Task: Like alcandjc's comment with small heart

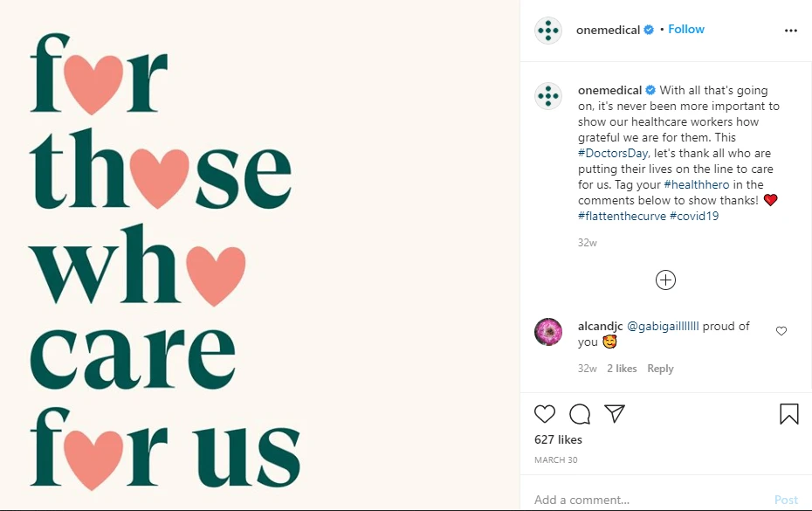Action: 781,331
